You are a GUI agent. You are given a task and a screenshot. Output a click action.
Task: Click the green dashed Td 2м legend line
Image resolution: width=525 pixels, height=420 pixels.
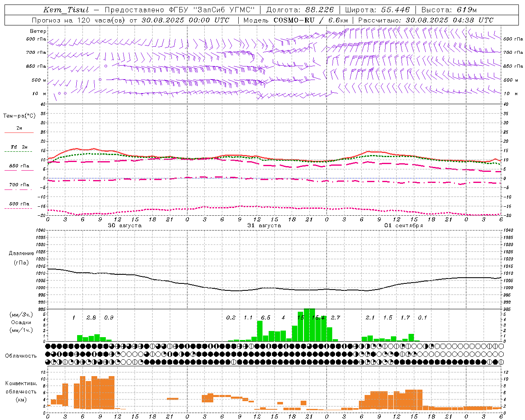[x=19, y=152]
